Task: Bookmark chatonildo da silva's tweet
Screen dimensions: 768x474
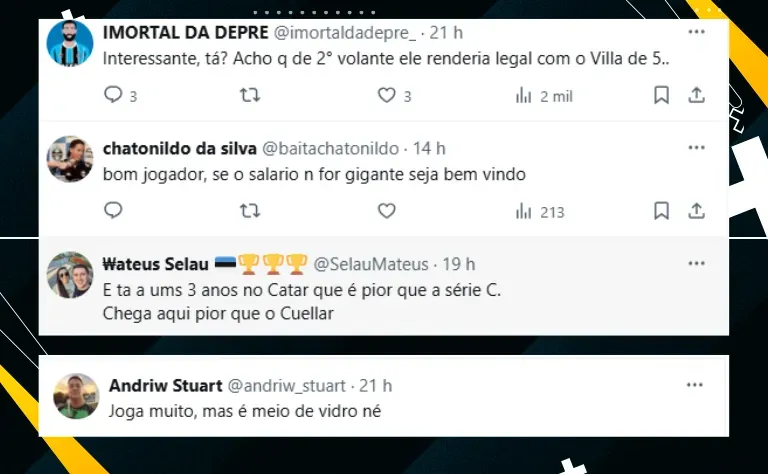Action: tap(661, 211)
